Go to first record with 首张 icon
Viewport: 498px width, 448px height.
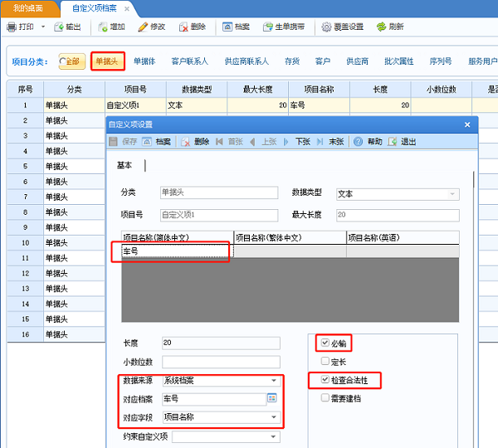[x=219, y=142]
